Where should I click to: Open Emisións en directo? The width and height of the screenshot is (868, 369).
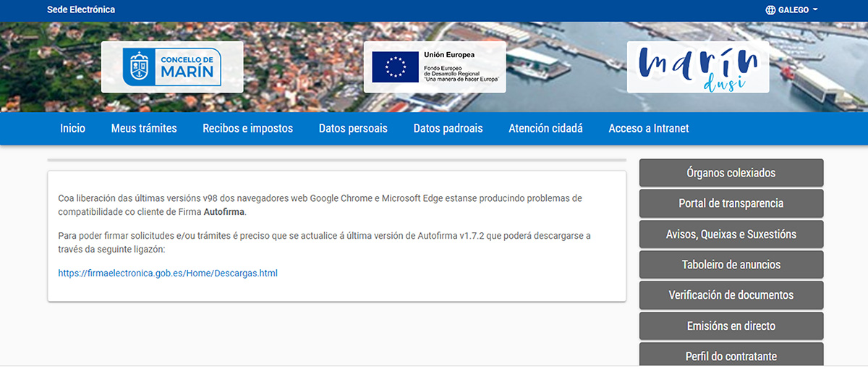(x=731, y=326)
